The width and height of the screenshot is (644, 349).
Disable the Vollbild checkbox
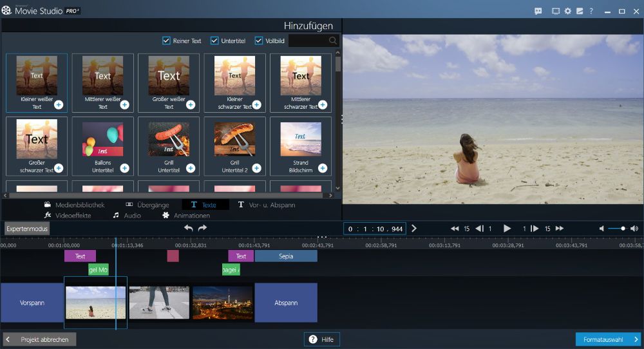pyautogui.click(x=259, y=41)
